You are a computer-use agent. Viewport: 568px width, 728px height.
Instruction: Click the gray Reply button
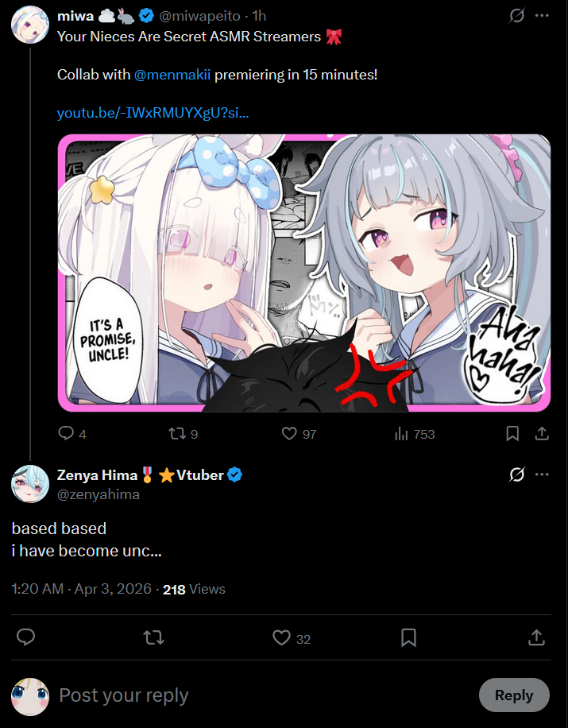(x=514, y=695)
